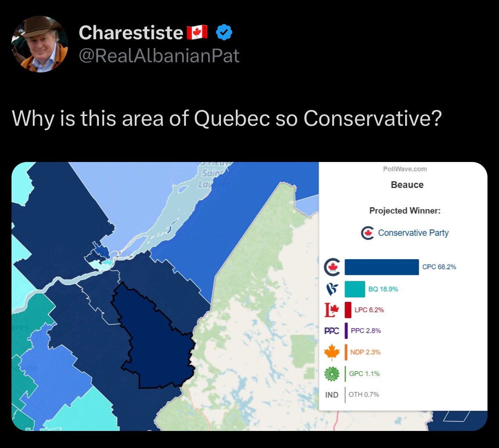Click the Canadian flag emoji beside the name
This screenshot has height=448, width=499.
[x=197, y=32]
